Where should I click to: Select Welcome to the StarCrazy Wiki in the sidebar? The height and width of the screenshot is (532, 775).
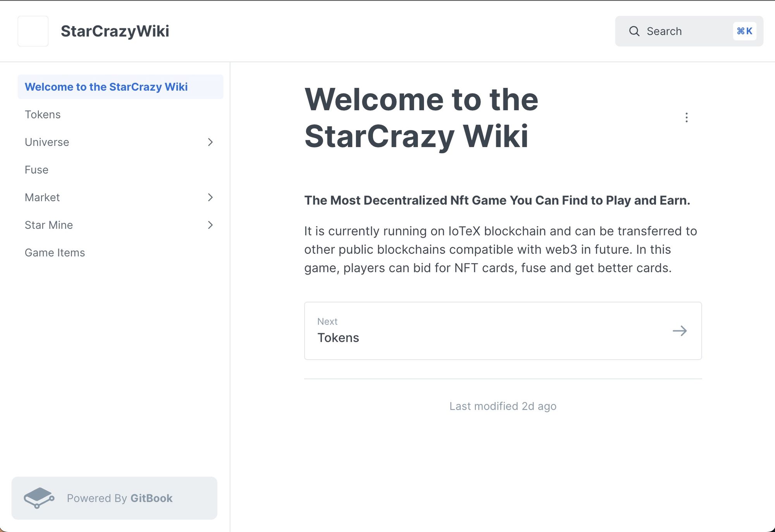tap(121, 87)
